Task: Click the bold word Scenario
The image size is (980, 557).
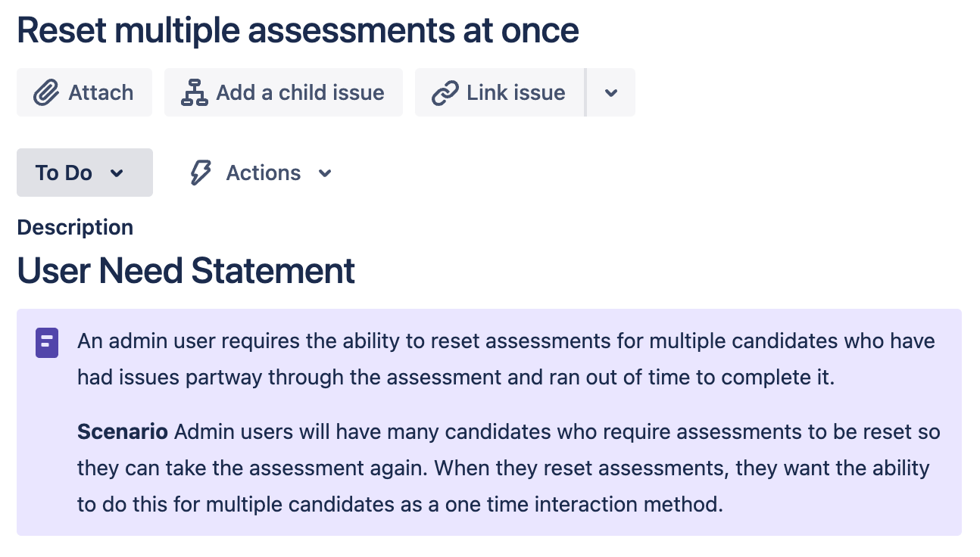Action: [123, 432]
